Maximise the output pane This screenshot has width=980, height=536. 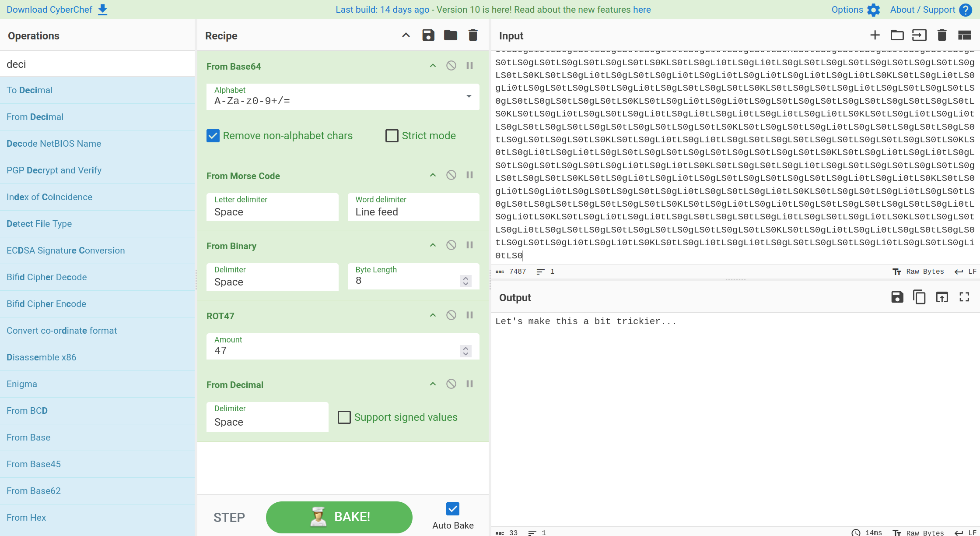click(x=964, y=297)
